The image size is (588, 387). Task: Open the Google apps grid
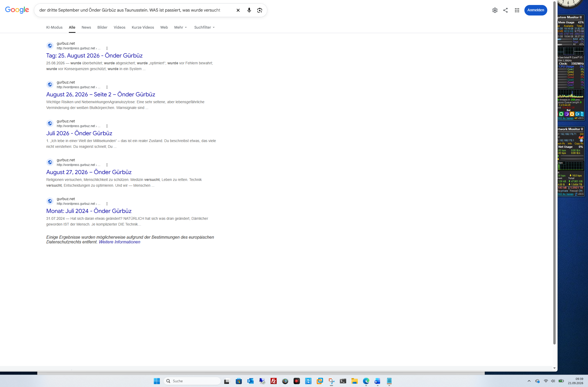pos(517,10)
